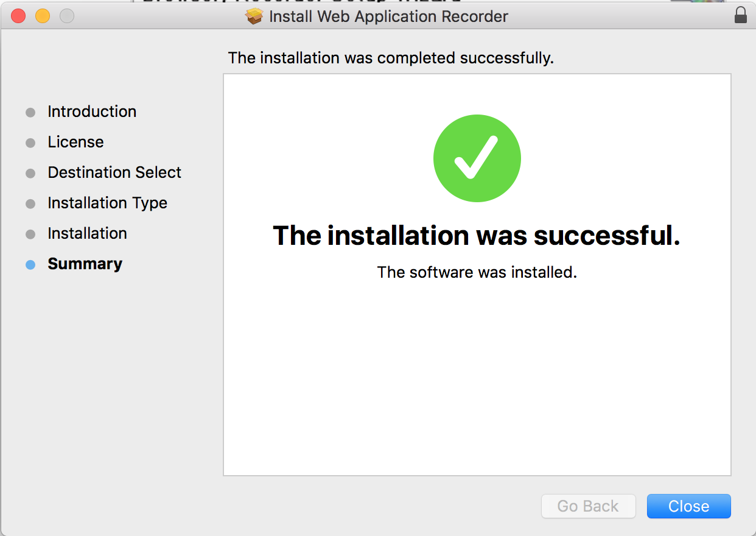Click the 'Install Web Application Recorder' title text
Screen dimensions: 756x536
pos(388,16)
